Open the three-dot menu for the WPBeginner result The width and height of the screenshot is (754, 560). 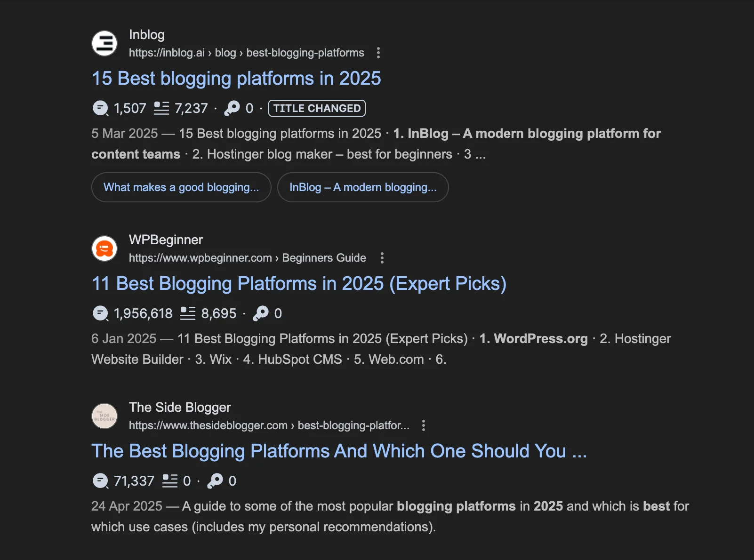pos(382,258)
